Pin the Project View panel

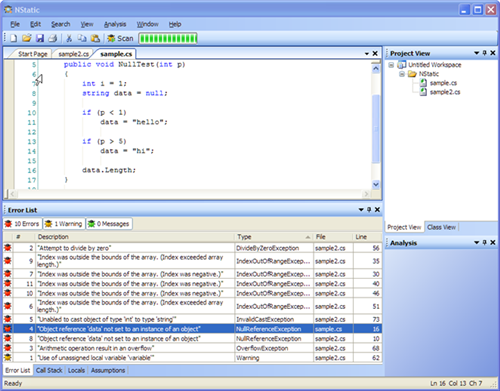pyautogui.click(x=485, y=53)
